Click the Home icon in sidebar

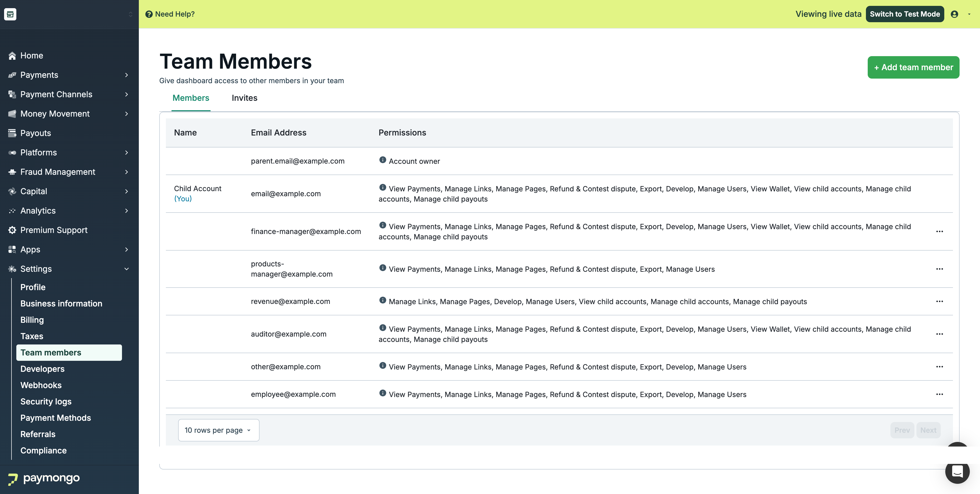click(12, 56)
